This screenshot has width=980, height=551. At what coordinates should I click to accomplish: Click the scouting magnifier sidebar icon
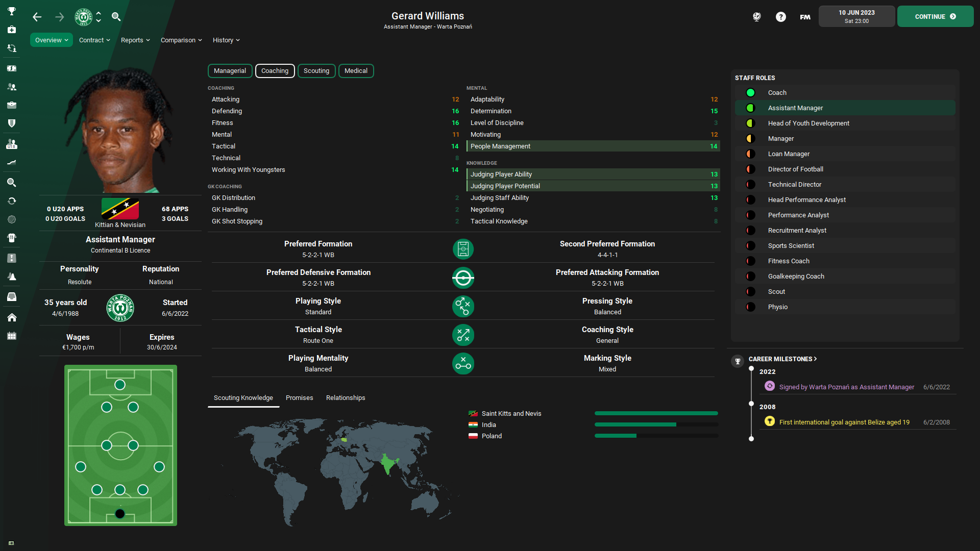tap(11, 182)
